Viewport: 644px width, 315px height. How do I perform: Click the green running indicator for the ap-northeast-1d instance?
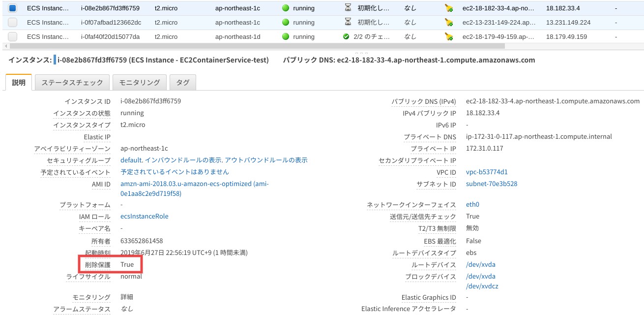[x=286, y=36]
